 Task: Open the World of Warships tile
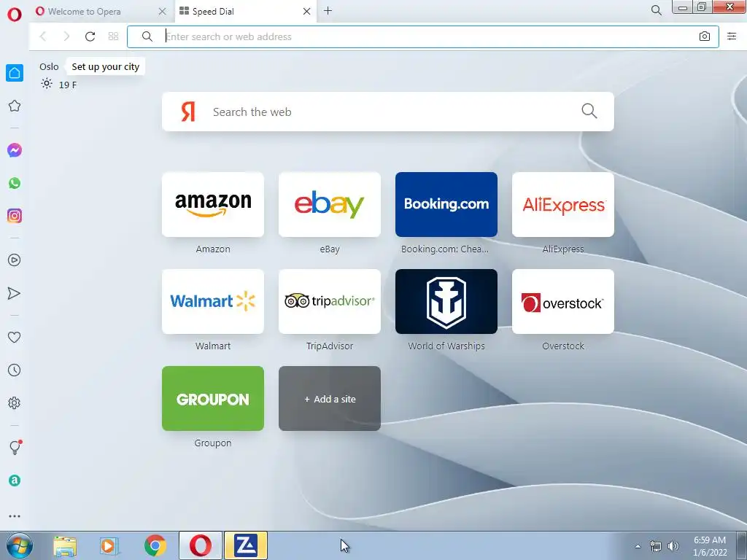coord(446,301)
